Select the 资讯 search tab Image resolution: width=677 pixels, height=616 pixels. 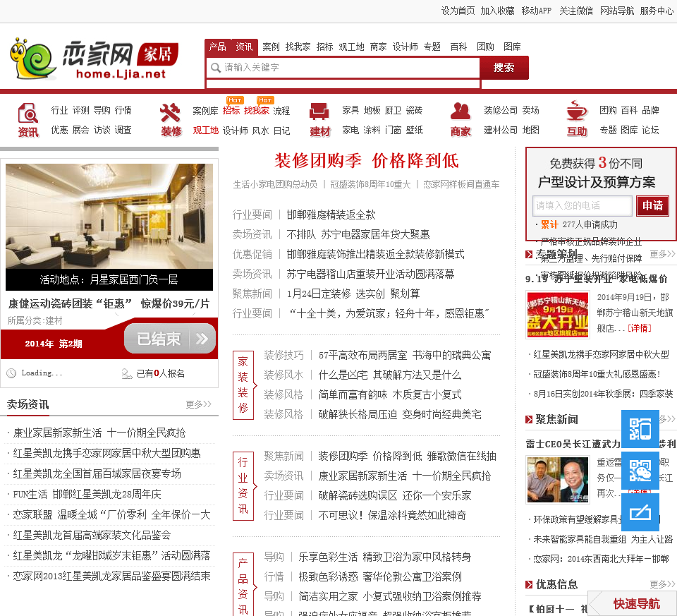[x=245, y=47]
